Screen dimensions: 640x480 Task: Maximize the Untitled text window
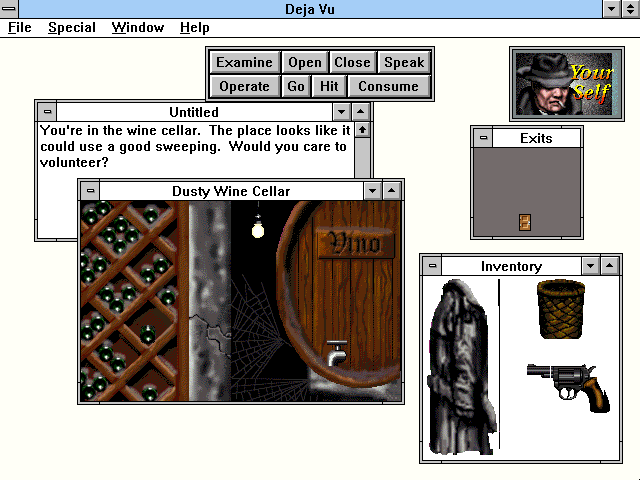360,111
